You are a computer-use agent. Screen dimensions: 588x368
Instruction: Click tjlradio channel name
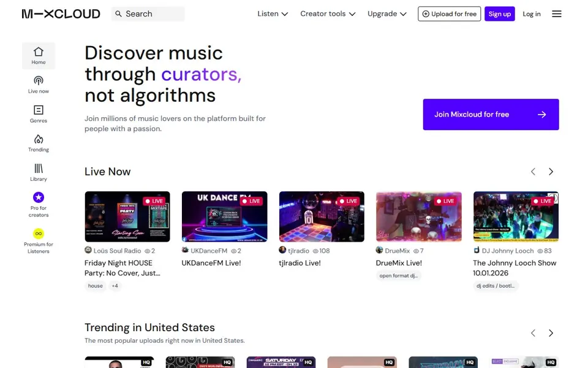click(298, 251)
